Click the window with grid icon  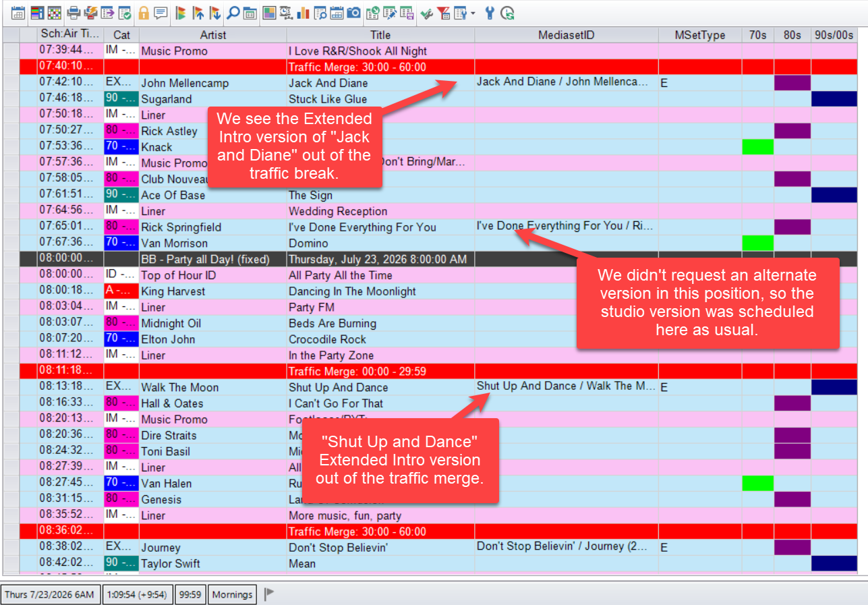250,13
